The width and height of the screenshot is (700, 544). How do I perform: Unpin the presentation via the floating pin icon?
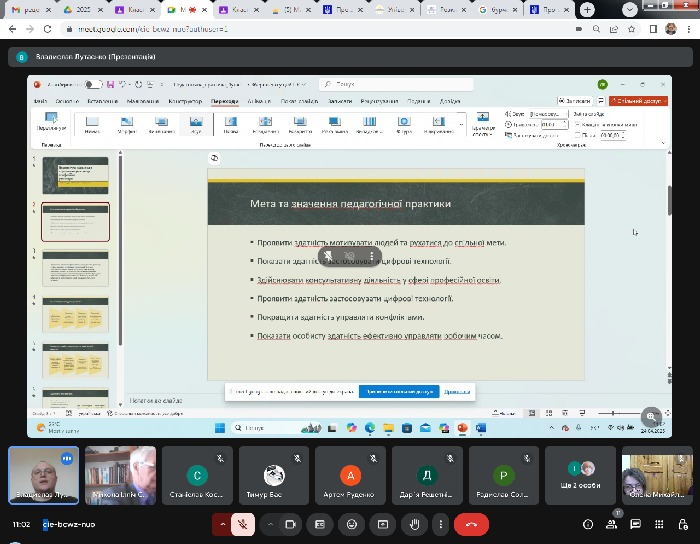click(x=329, y=256)
